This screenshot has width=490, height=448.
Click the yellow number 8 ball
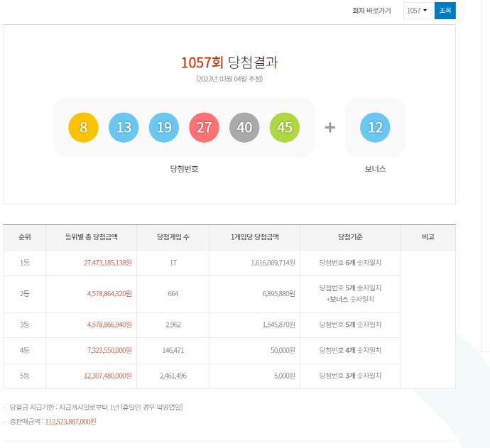83,128
